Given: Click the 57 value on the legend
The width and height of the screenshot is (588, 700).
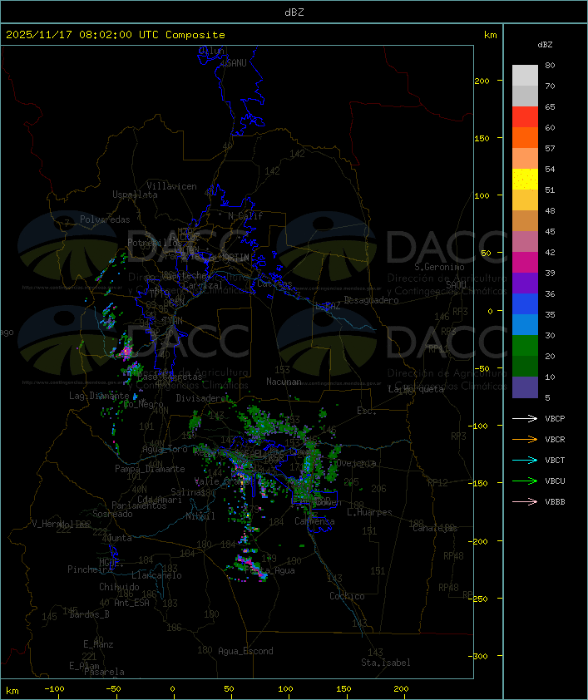Looking at the screenshot, I should coord(550,148).
